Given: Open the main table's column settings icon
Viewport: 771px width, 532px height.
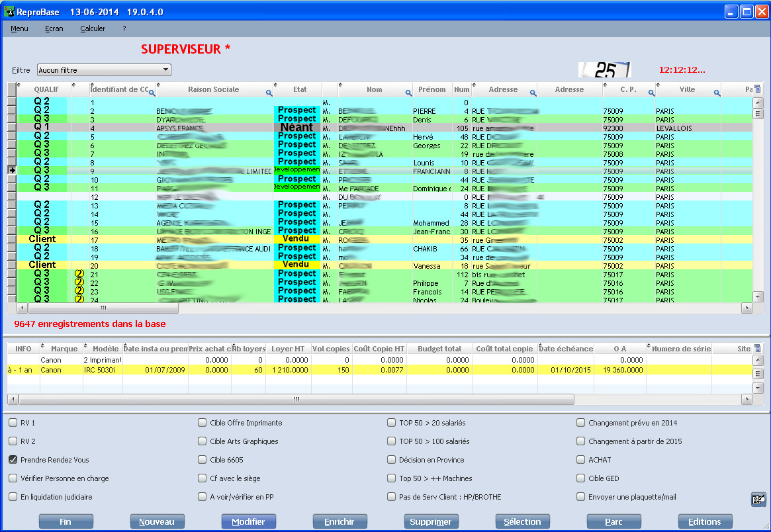Looking at the screenshot, I should click(758, 89).
